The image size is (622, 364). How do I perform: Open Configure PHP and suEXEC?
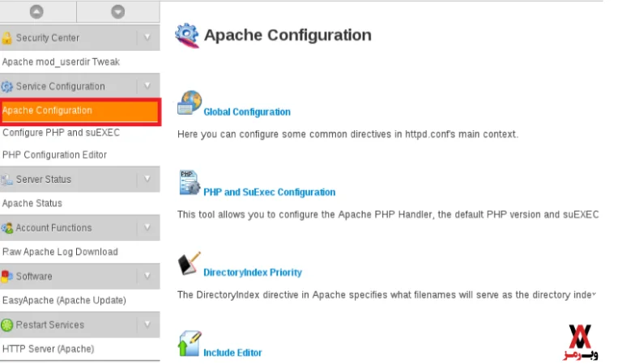(x=61, y=133)
